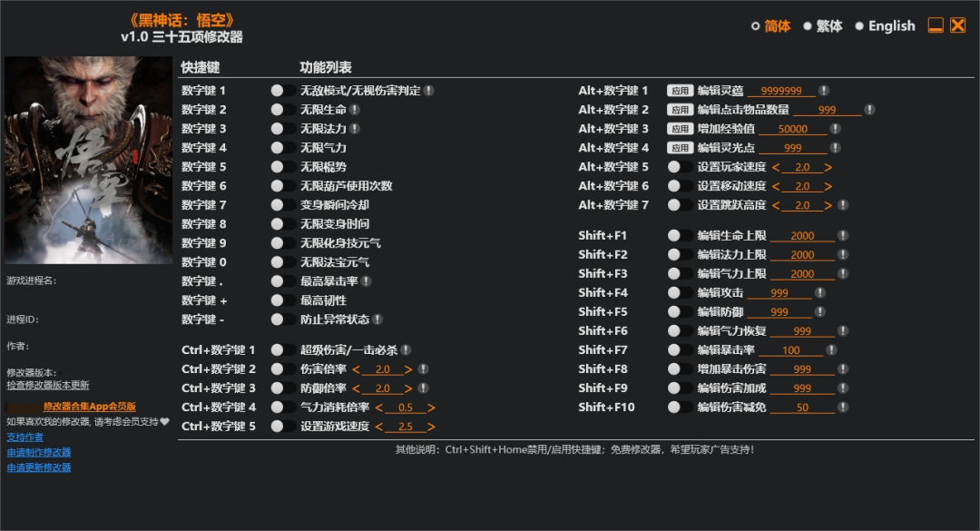Click info icon beside 无限法力
The width and height of the screenshot is (980, 531).
[355, 129]
